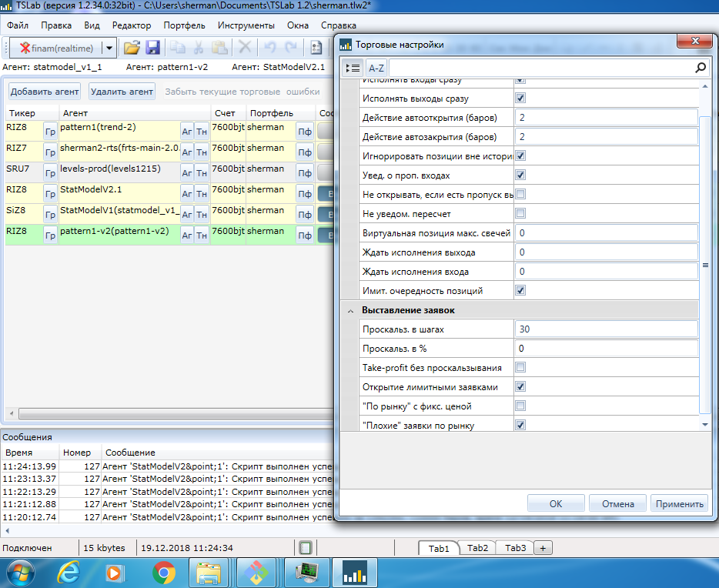719x588 pixels.
Task: Click the search magnifier in settings dialog
Action: pyautogui.click(x=700, y=68)
